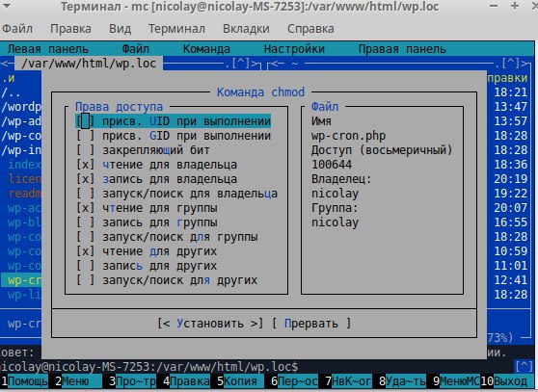Open mc 'Команда' menu
This screenshot has width=538, height=392.
[x=206, y=49]
